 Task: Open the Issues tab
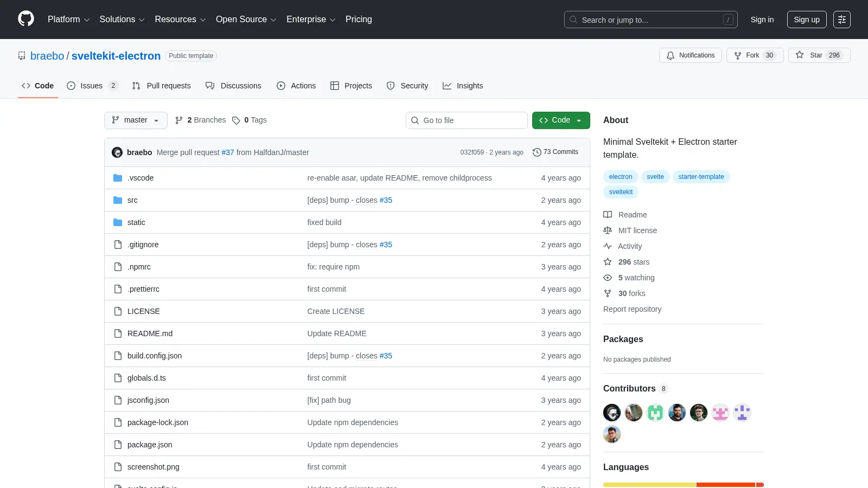pyautogui.click(x=92, y=86)
